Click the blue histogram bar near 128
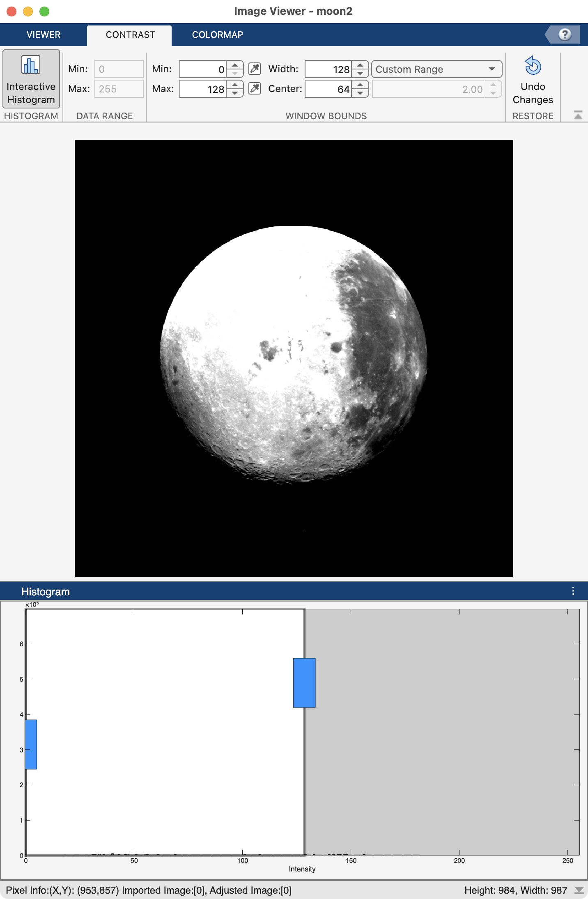Image resolution: width=588 pixels, height=899 pixels. [304, 683]
